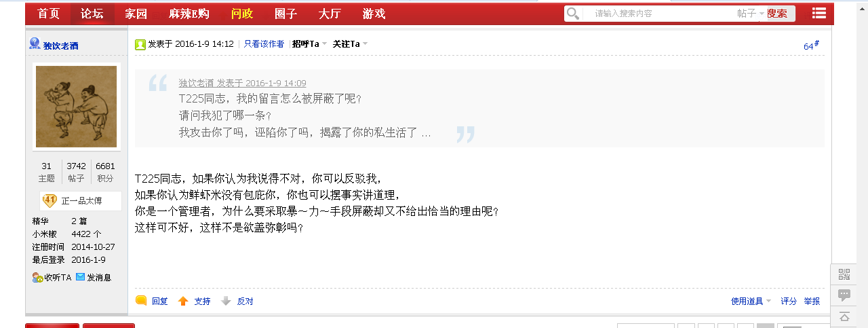The height and width of the screenshot is (328, 868).
Task: Click the 只看该作者 link
Action: coord(264,43)
